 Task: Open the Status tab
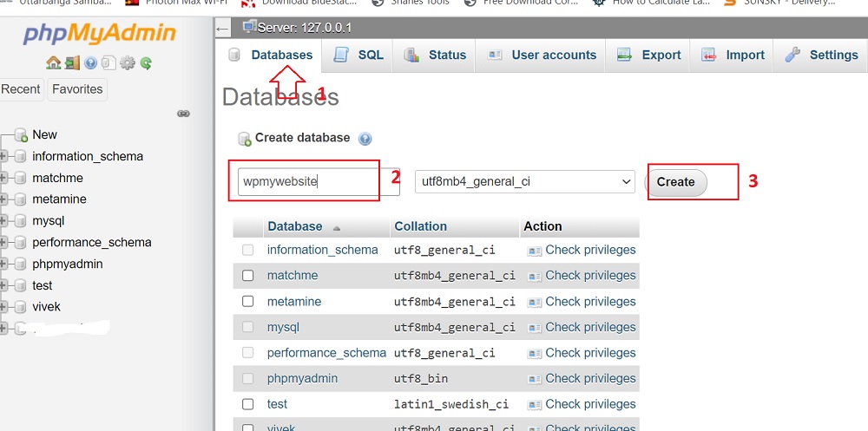[x=435, y=56]
